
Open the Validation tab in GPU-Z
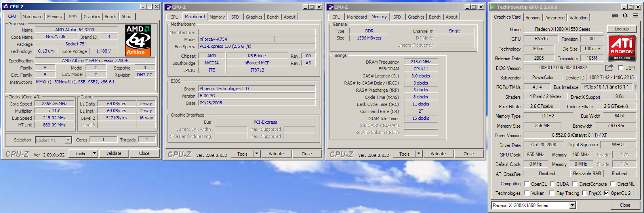pyautogui.click(x=579, y=18)
